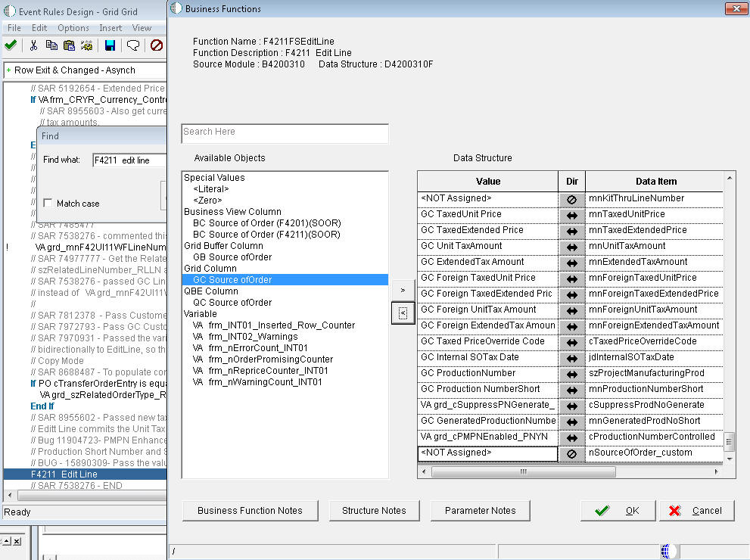750x560 pixels.
Task: Click the scissors cut icon
Action: coord(33,45)
